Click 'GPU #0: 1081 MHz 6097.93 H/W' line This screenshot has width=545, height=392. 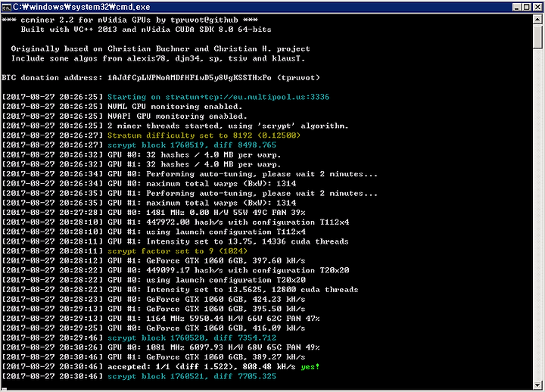click(160, 347)
